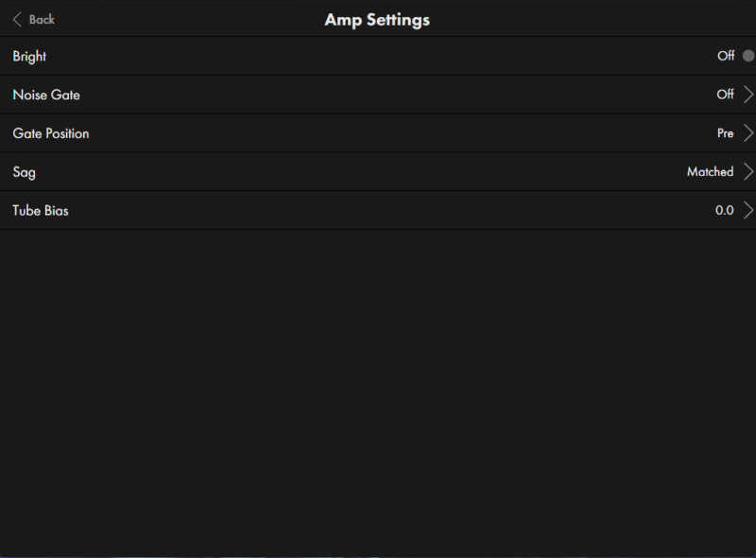Click the Bright setting label

pyautogui.click(x=29, y=56)
